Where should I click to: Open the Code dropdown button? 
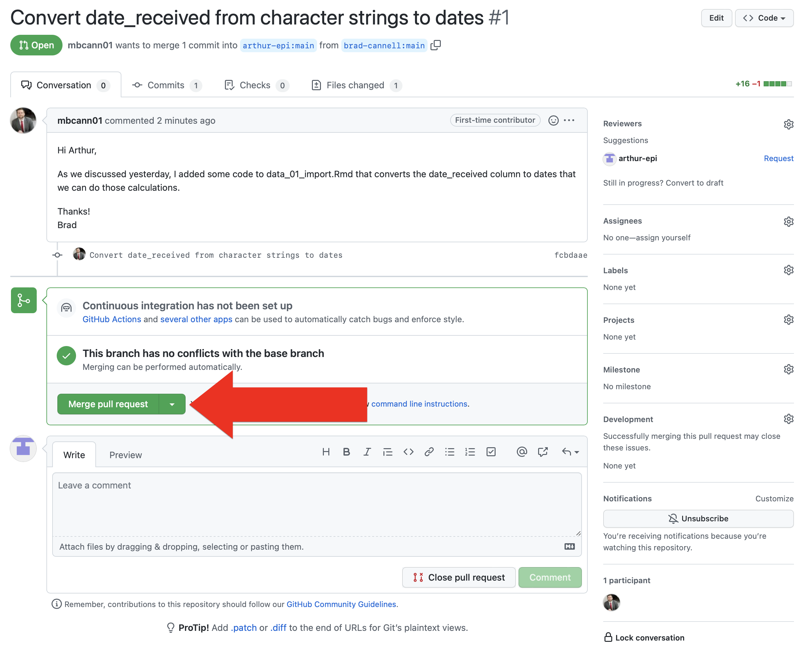click(764, 18)
